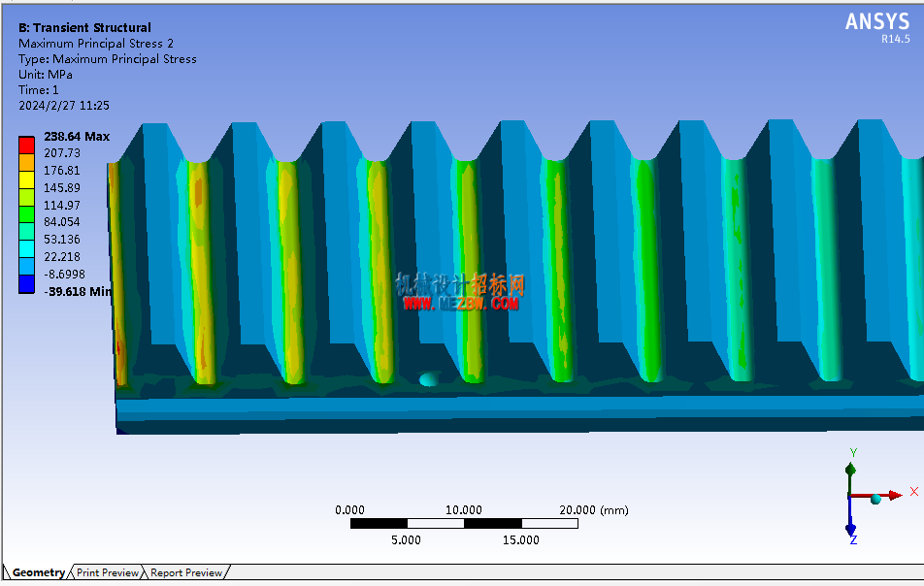This screenshot has height=586, width=924.
Task: Click the X axis arrow of triad
Action: click(x=895, y=496)
